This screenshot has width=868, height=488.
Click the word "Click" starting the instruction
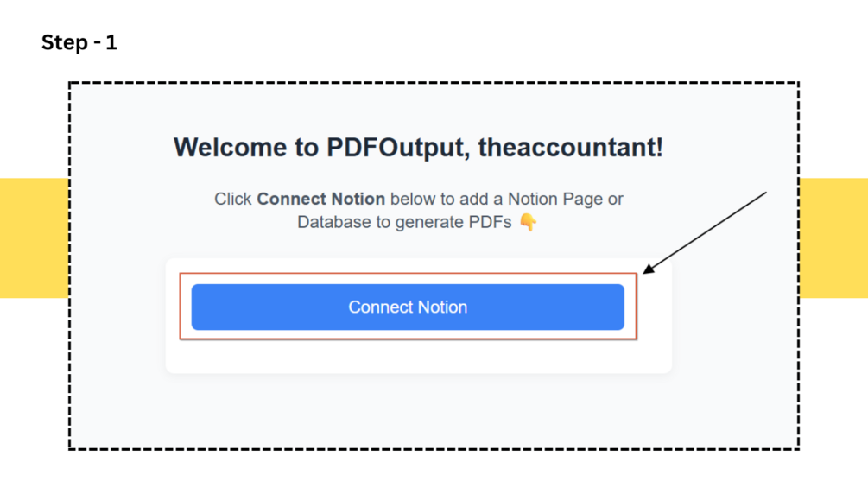(233, 199)
